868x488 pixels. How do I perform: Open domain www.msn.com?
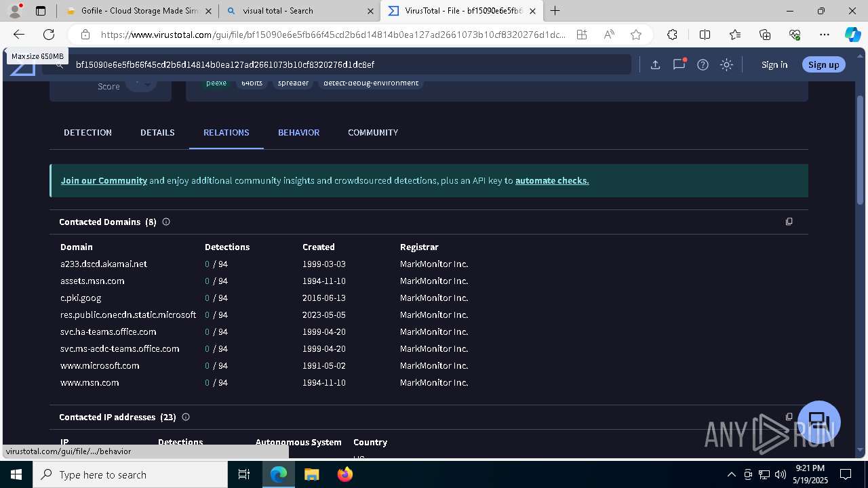(x=90, y=382)
